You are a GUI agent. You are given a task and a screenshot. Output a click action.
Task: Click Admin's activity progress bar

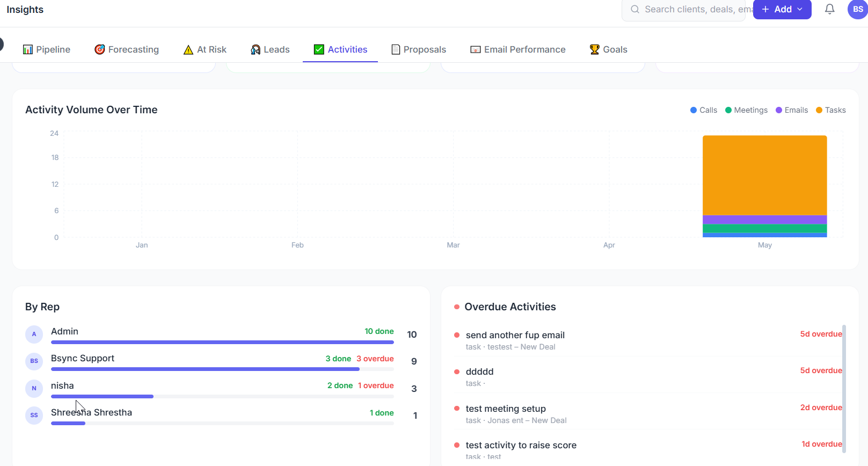pyautogui.click(x=222, y=342)
